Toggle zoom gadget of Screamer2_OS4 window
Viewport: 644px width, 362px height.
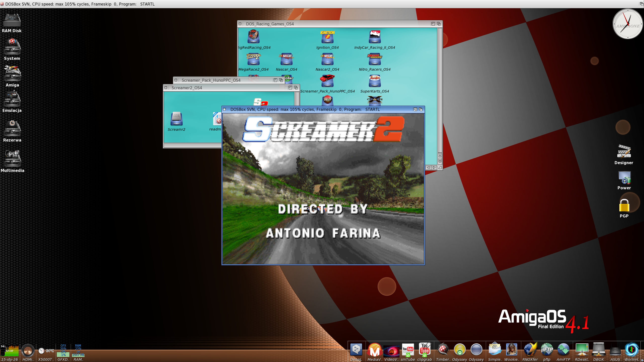290,88
